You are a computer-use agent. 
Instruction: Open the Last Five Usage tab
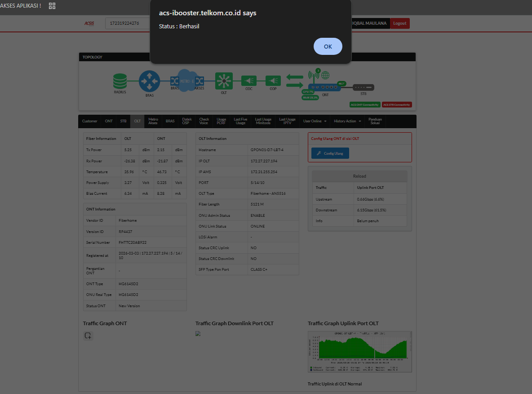[x=240, y=121]
